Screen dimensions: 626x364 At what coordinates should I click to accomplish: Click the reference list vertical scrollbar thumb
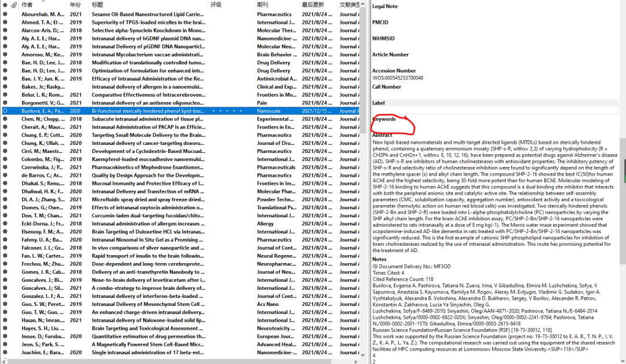[362, 70]
